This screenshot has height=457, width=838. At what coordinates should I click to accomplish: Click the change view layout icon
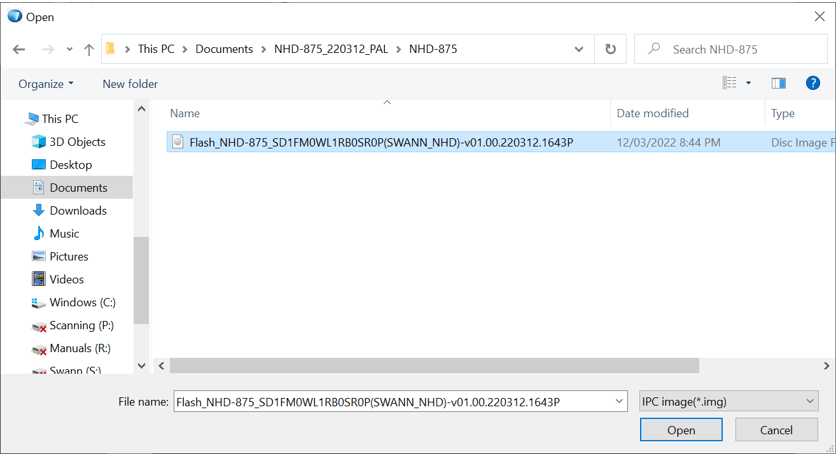pyautogui.click(x=730, y=84)
